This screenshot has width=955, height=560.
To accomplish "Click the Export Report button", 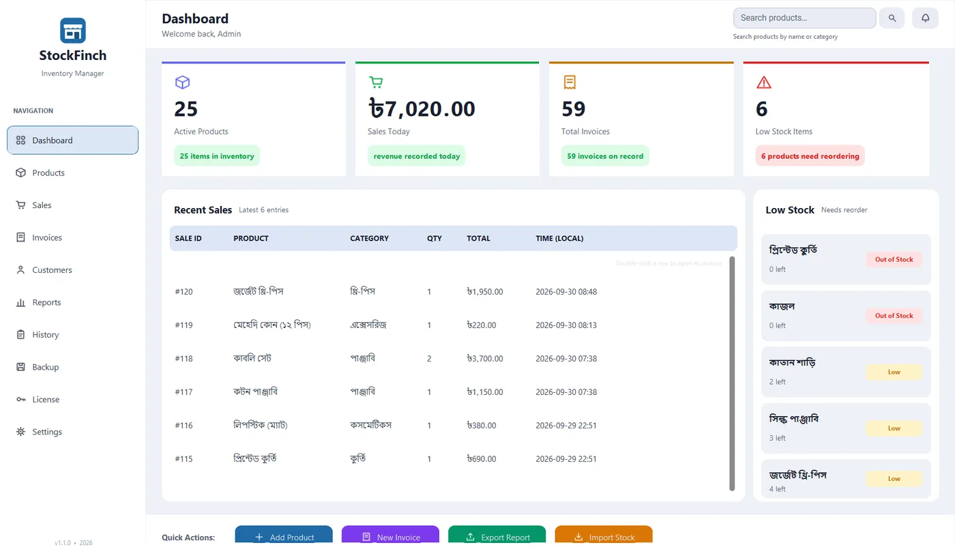I will [497, 535].
